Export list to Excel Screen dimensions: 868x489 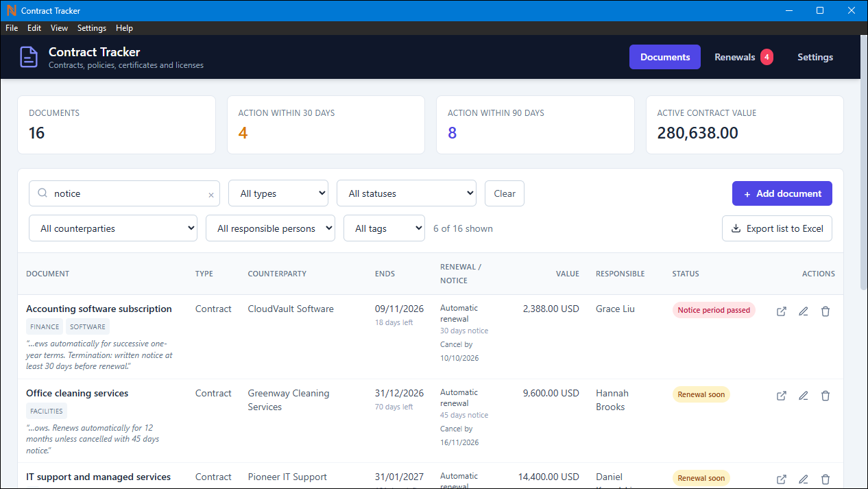(x=777, y=228)
